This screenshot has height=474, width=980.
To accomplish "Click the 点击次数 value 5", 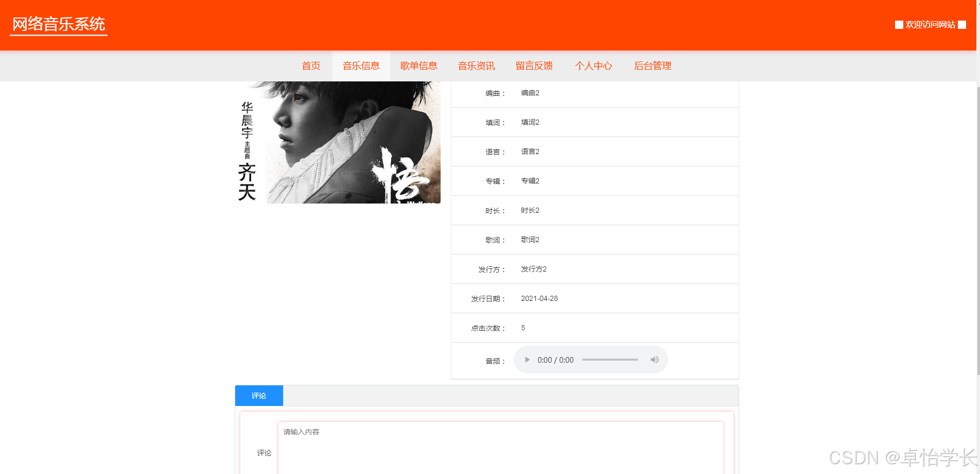I will click(x=523, y=328).
